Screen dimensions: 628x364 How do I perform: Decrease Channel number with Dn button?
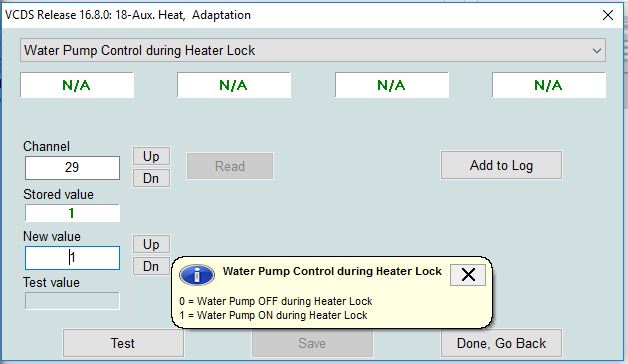click(151, 178)
